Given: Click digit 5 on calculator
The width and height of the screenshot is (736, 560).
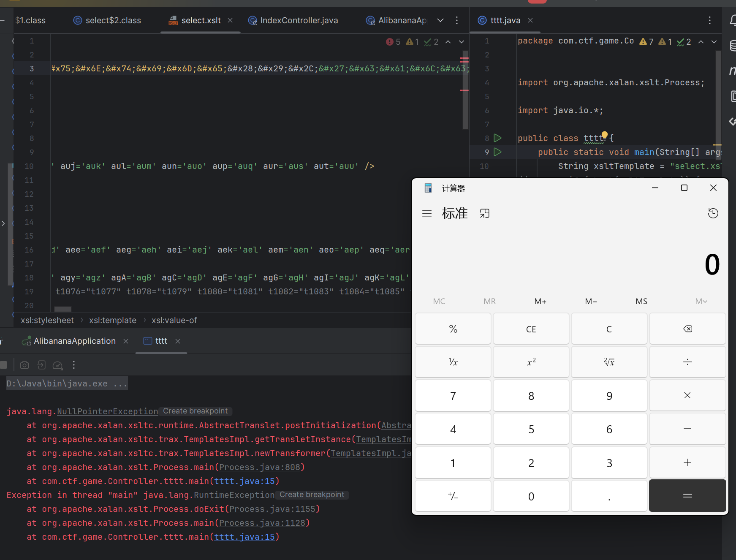Looking at the screenshot, I should pos(531,429).
